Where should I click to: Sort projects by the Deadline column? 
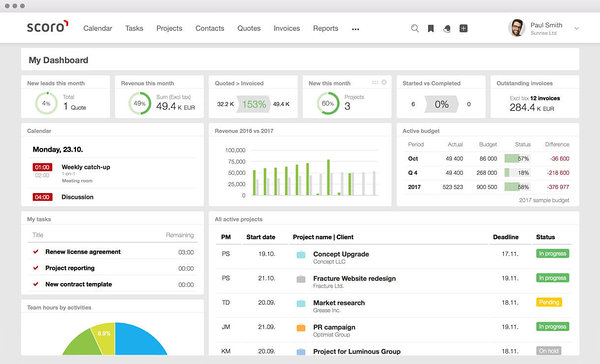505,237
